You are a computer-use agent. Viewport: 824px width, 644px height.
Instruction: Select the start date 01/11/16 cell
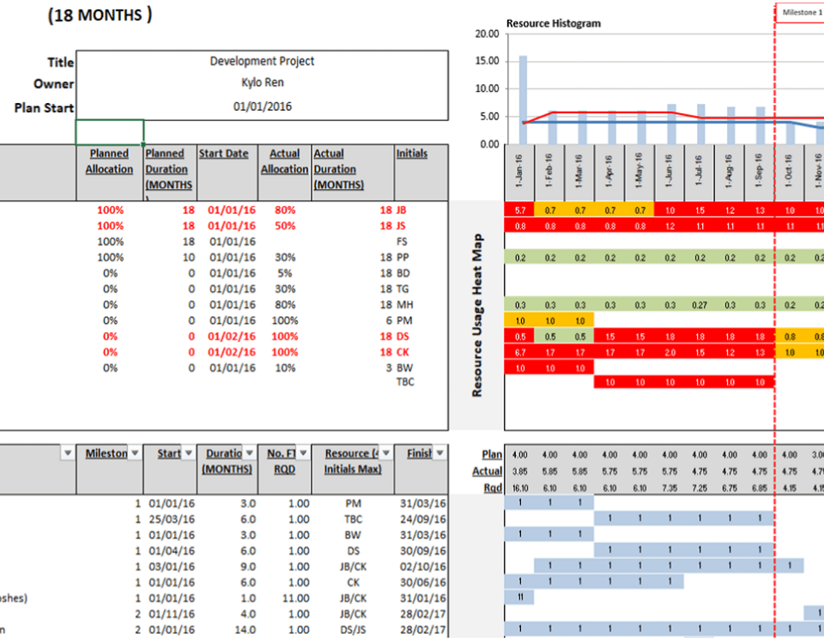click(171, 614)
